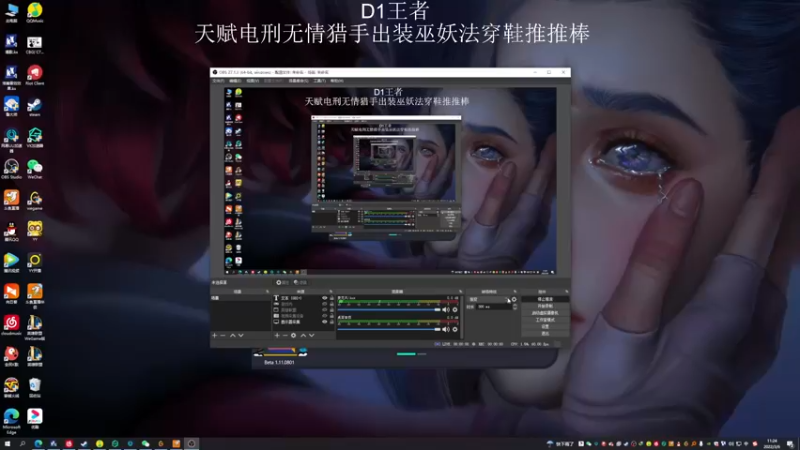800x450 pixels.
Task: Open the QQMusic desktop shortcut
Action: click(x=35, y=12)
